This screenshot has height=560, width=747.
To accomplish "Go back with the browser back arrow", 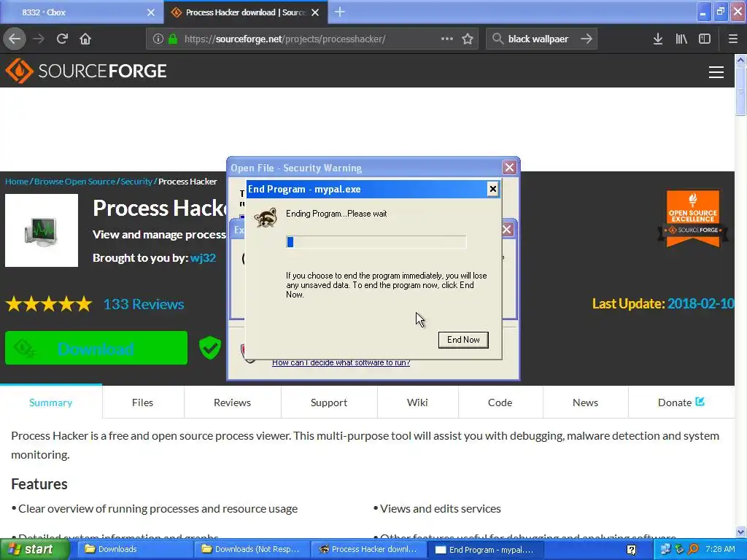I will point(15,39).
